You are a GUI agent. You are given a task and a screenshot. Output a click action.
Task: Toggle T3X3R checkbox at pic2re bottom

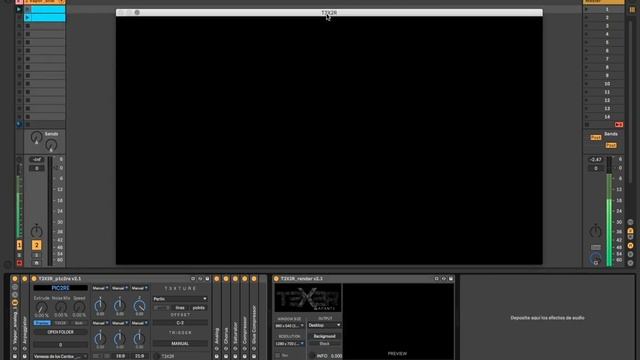(x=157, y=356)
